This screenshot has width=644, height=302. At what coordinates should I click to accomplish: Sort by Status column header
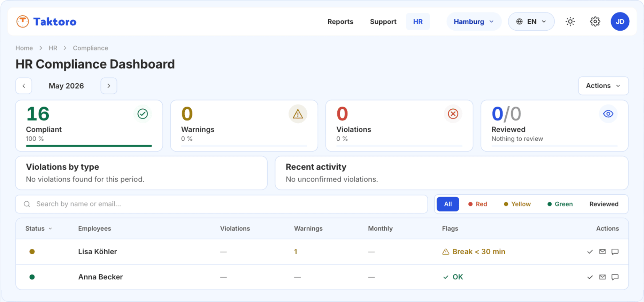pos(39,229)
